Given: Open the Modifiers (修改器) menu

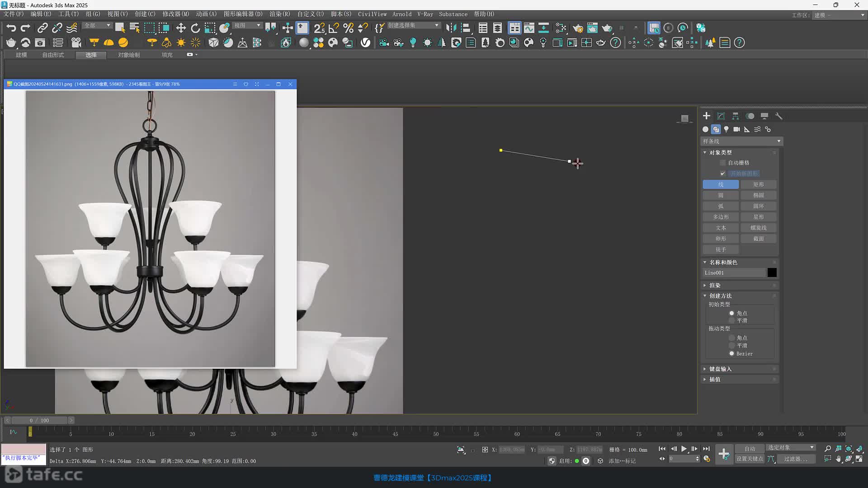Looking at the screenshot, I should 176,14.
